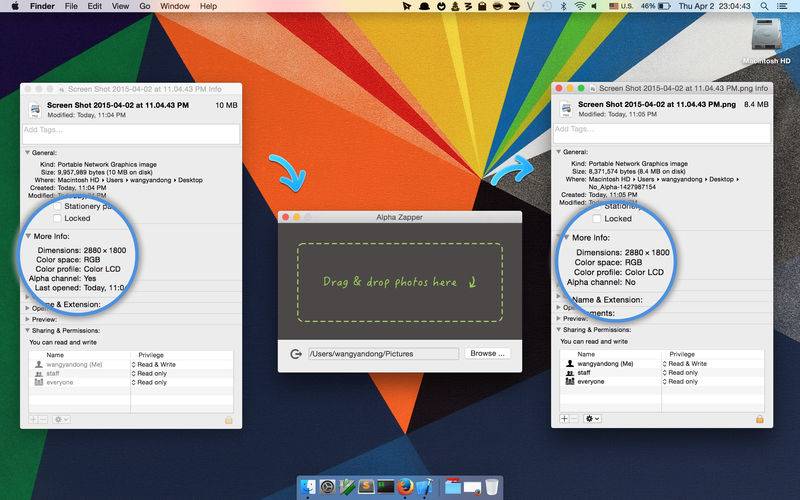This screenshot has width=800, height=500.
Task: Toggle Stationery pad checkbox in the left Info window
Action: point(57,205)
